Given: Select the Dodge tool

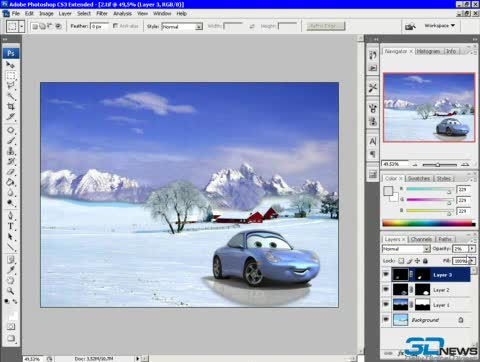Looking at the screenshot, I should pos(11,203).
